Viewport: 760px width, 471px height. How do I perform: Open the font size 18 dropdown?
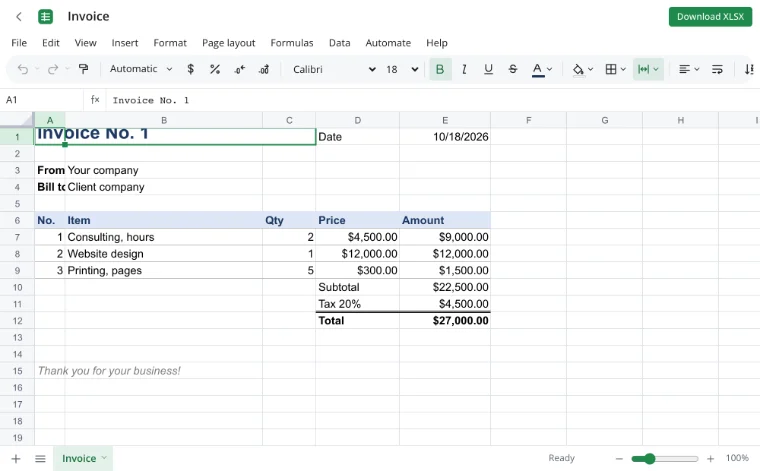click(x=402, y=69)
